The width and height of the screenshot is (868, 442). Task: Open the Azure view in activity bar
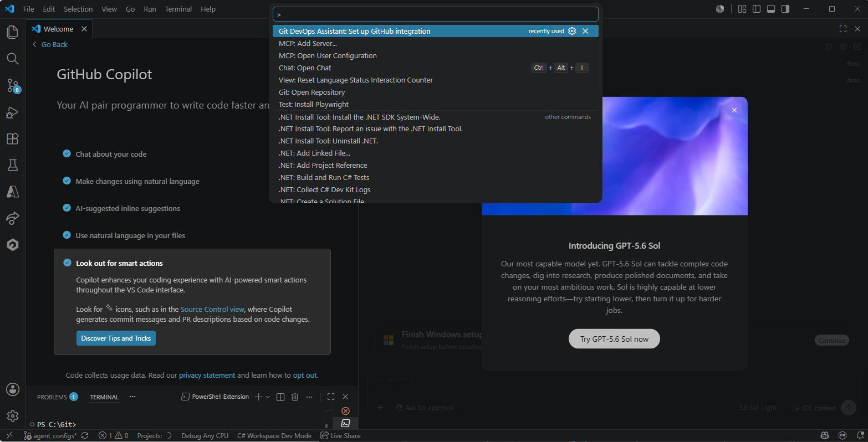pos(13,192)
